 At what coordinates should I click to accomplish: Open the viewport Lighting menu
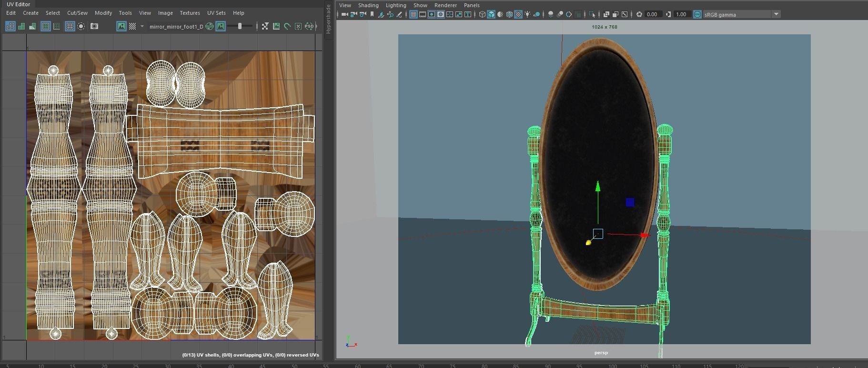396,5
